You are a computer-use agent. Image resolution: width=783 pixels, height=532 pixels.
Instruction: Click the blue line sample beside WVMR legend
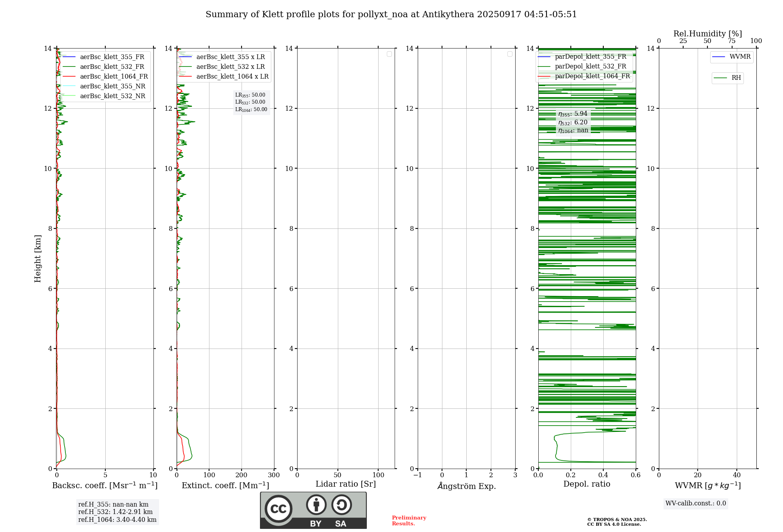(719, 57)
